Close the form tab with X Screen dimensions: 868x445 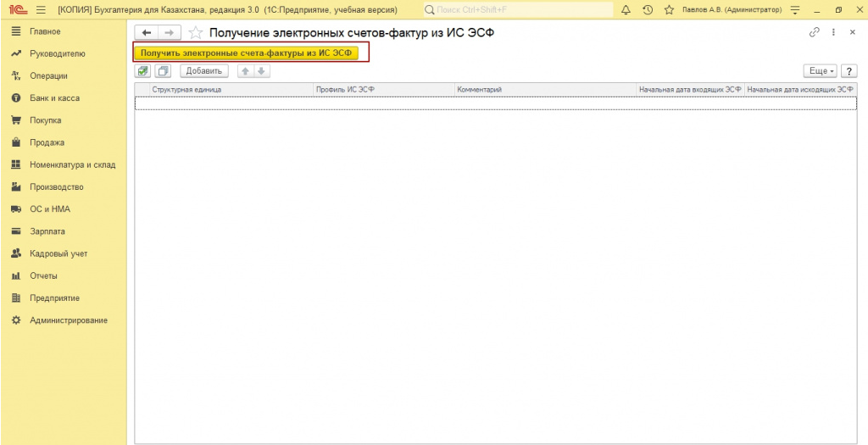(852, 32)
